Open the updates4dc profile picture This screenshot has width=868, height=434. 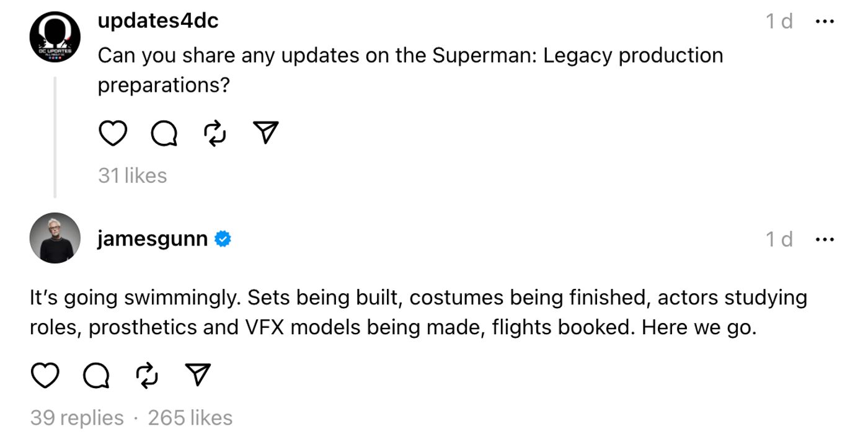coord(55,37)
